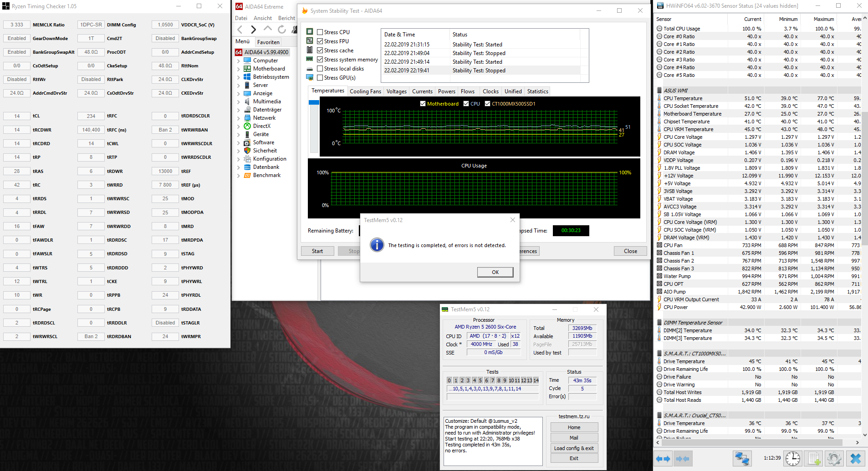Screen dimensions: 868x471
Task: Expand the Datenträger tree node
Action: point(239,110)
